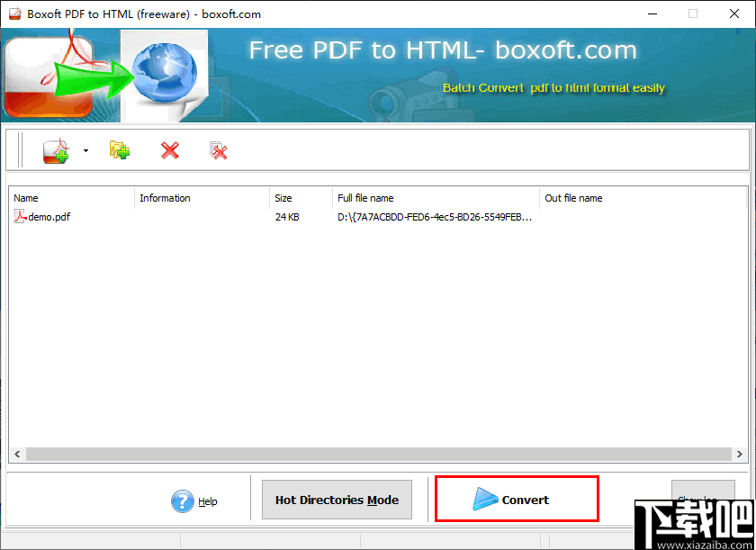Click the Help question mark icon

tap(183, 502)
